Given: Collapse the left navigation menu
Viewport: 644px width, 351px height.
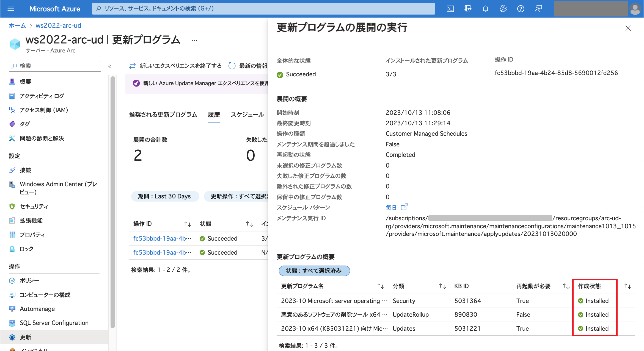Looking at the screenshot, I should [109, 66].
